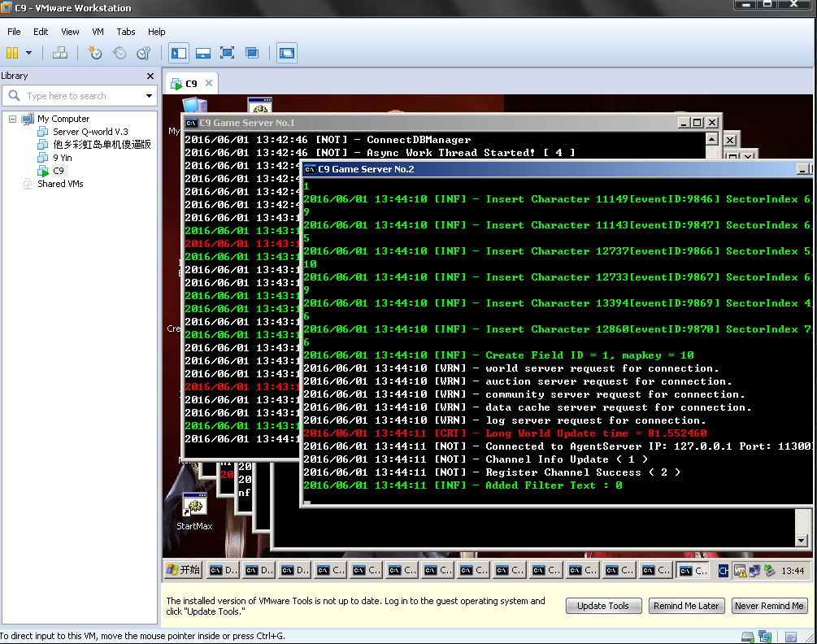This screenshot has width=817, height=644.
Task: Select the Server Q-world V.3 VM
Action: coord(90,132)
